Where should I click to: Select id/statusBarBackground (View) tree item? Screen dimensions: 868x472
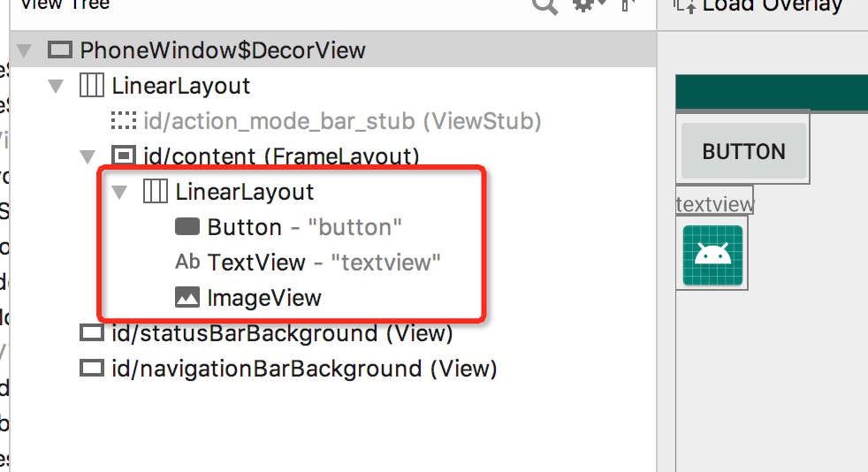pos(266,333)
